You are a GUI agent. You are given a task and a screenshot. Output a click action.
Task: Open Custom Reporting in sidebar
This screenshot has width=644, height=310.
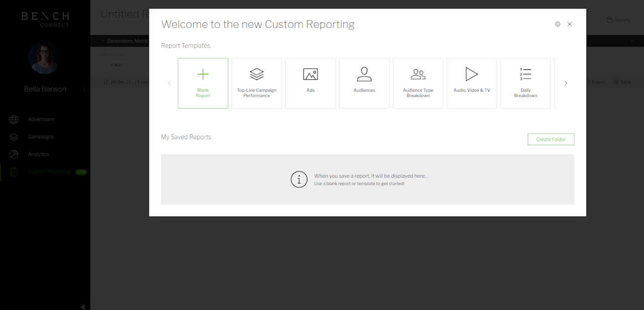48,172
